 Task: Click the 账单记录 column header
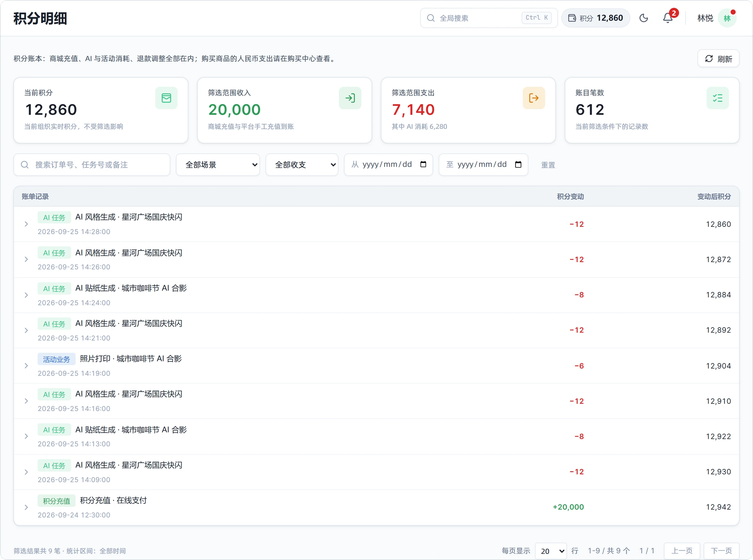(x=35, y=197)
